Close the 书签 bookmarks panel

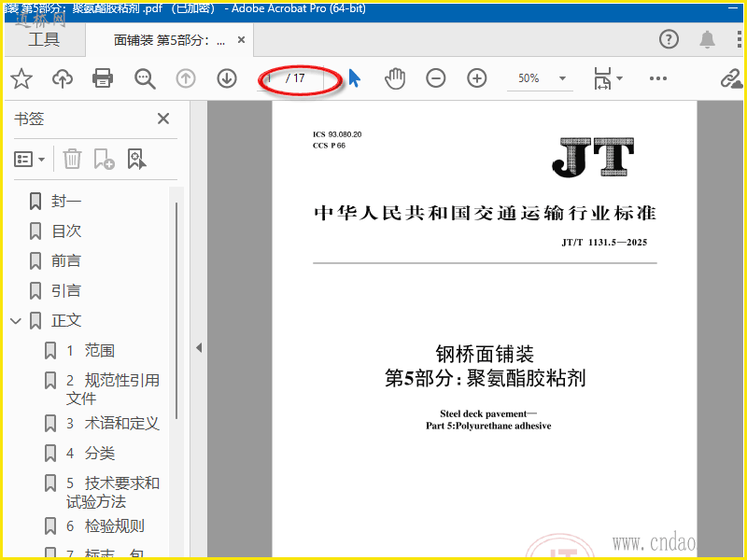163,119
